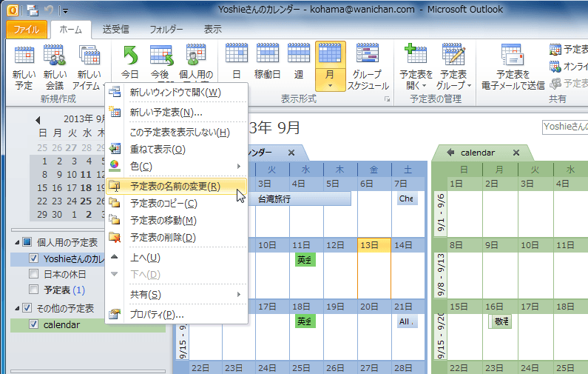Open the 英会 event on 18日

pyautogui.click(x=305, y=321)
